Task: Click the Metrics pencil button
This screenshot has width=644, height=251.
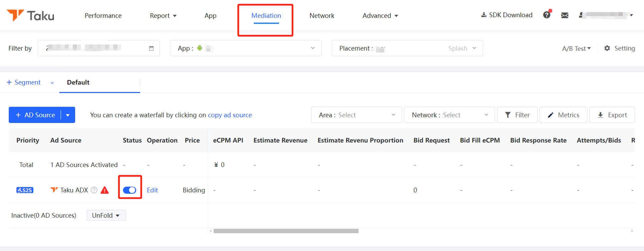Action: [563, 115]
